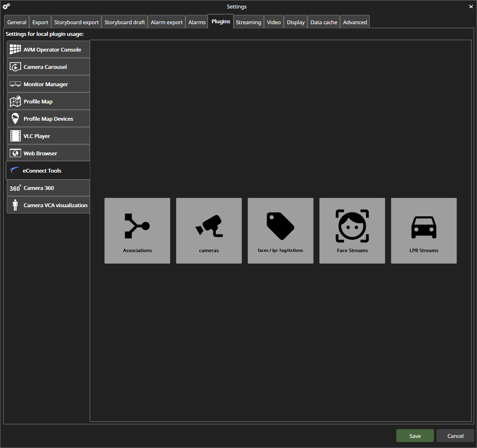Save the plugin settings
The image size is (477, 448).
pyautogui.click(x=415, y=436)
